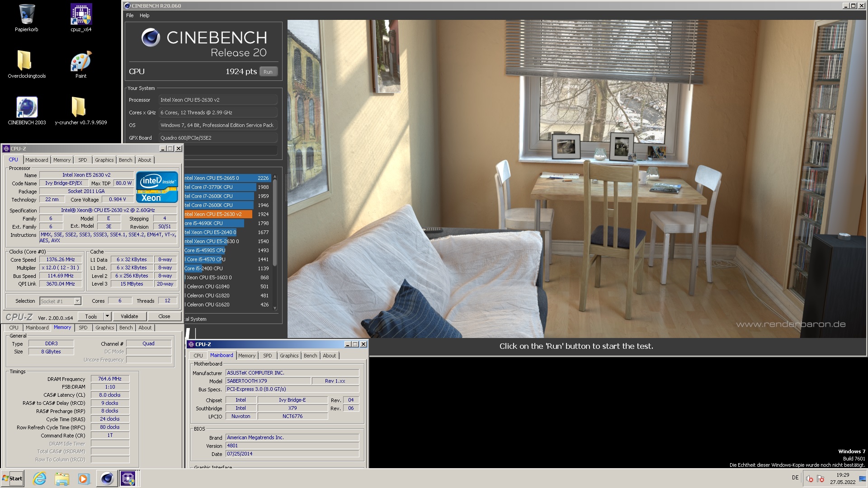Click the BIOS Date value 07/25/2014
The height and width of the screenshot is (488, 868).
point(292,454)
